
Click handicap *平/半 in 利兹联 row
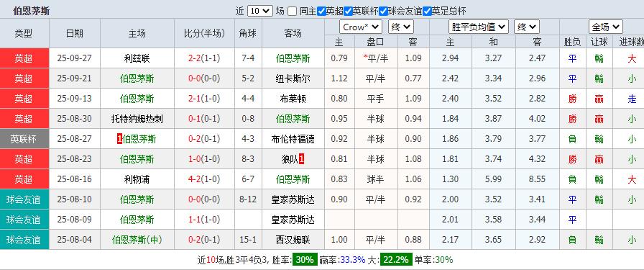click(375, 58)
